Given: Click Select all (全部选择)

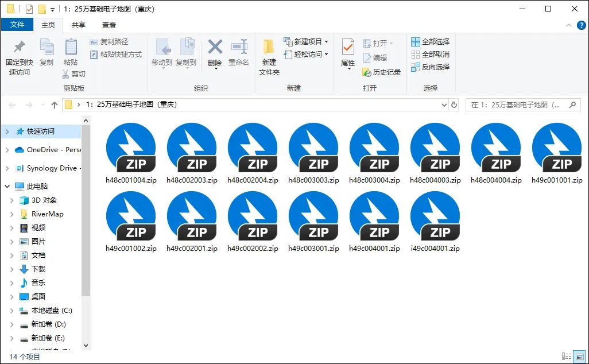Looking at the screenshot, I should pyautogui.click(x=431, y=42).
